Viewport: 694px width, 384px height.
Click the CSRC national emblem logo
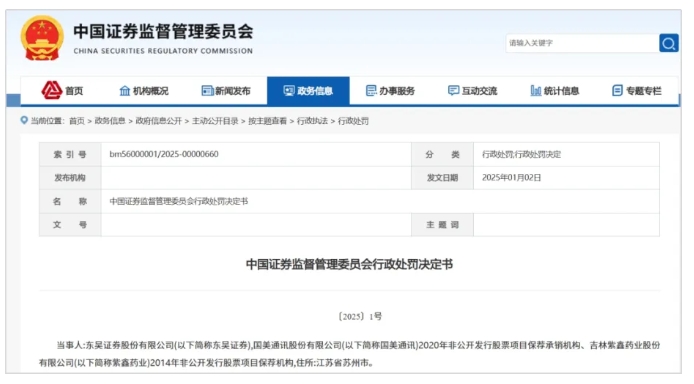pyautogui.click(x=42, y=38)
